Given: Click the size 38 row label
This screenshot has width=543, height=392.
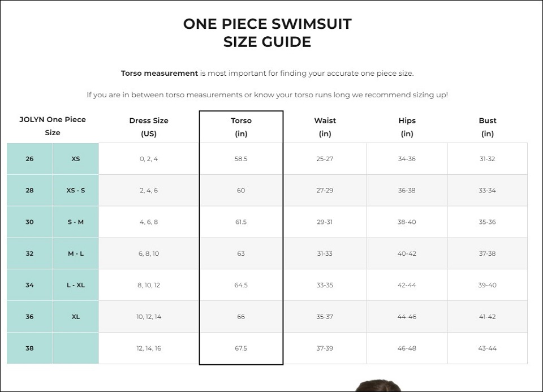Looking at the screenshot, I should (30, 348).
